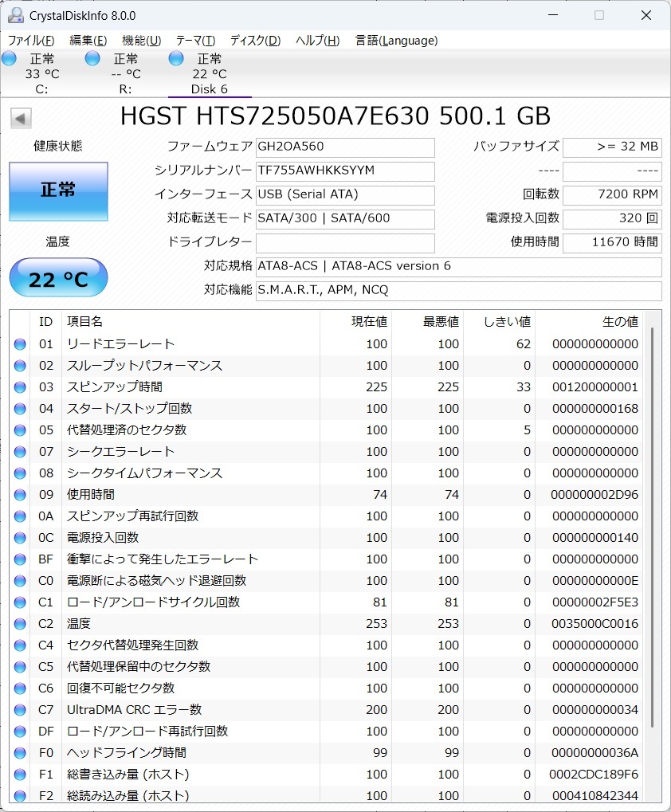Go to previous disk with left arrow button
671x812 pixels.
click(21, 118)
